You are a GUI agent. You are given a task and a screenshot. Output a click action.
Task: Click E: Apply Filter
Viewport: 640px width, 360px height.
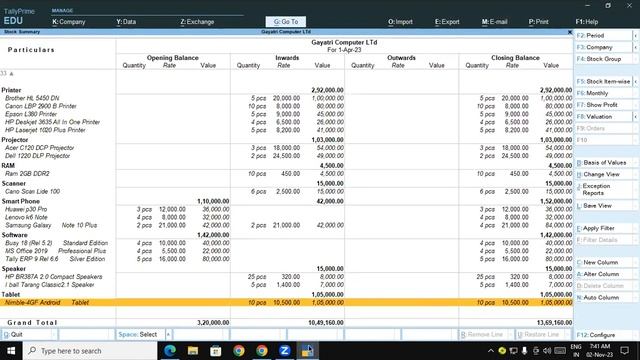(x=604, y=228)
